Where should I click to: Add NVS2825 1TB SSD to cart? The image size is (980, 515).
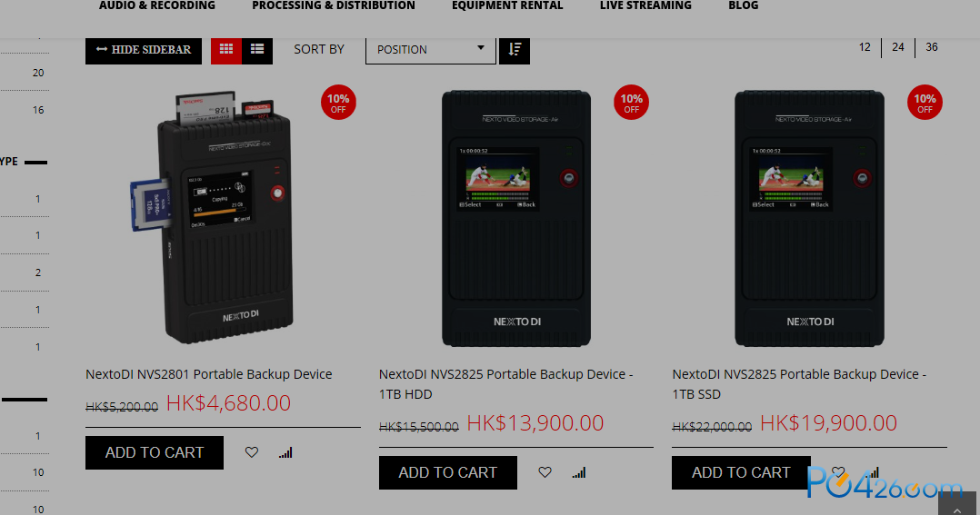pos(741,472)
